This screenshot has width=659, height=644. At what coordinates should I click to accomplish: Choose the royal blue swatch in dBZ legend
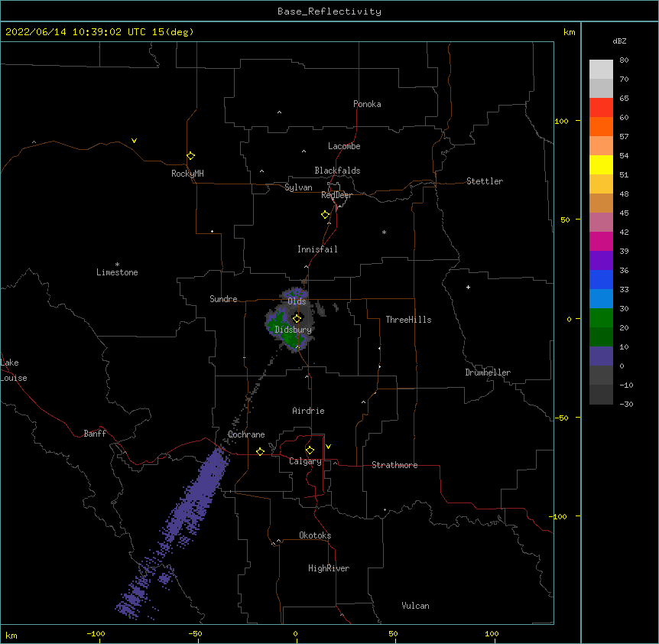601,279
